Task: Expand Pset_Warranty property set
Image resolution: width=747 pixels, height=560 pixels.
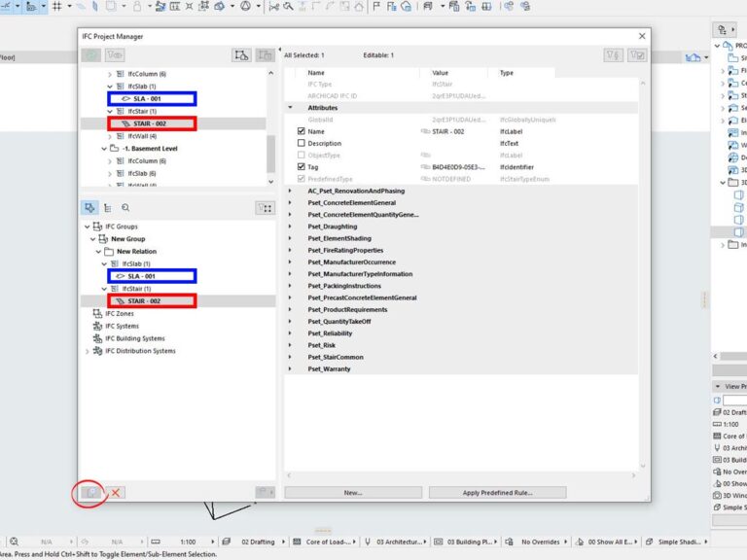Action: [290, 368]
